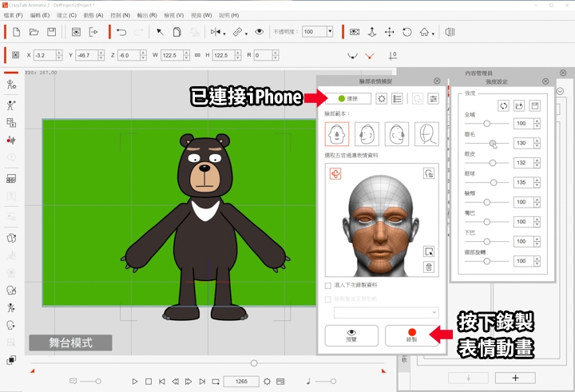Select the second face template profile

[x=367, y=134]
